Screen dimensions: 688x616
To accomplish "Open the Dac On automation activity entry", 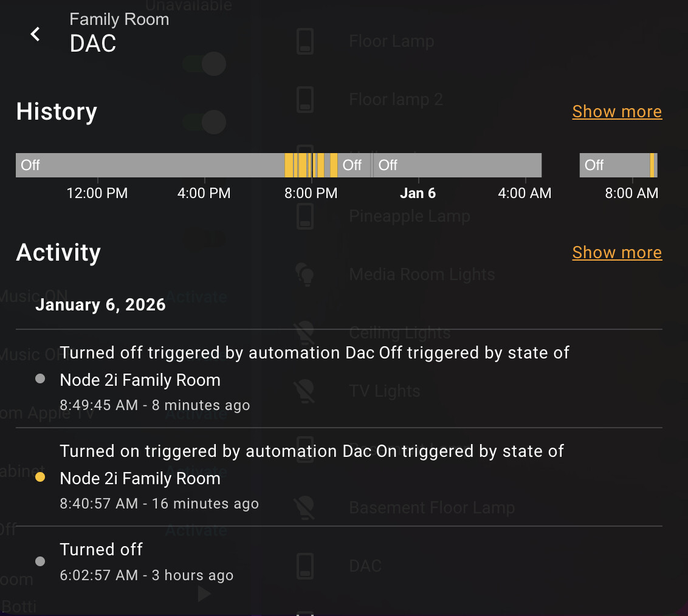I will tap(311, 465).
